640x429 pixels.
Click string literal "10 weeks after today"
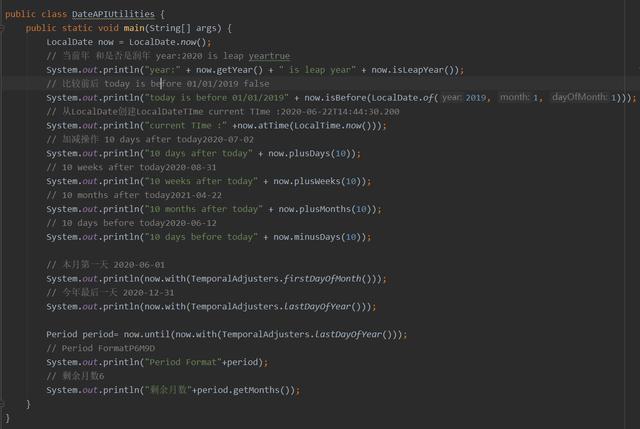201,181
